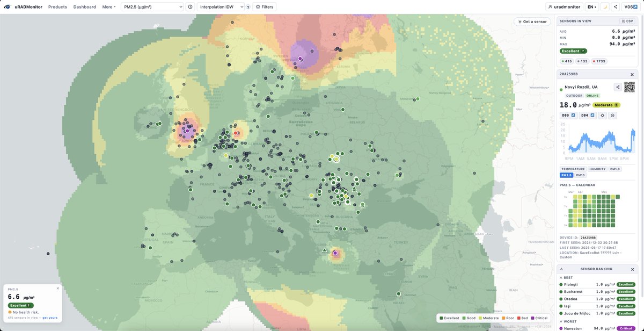This screenshot has height=331, width=644.
Task: Select the PM2.5 chart tab
Action: pos(566,175)
